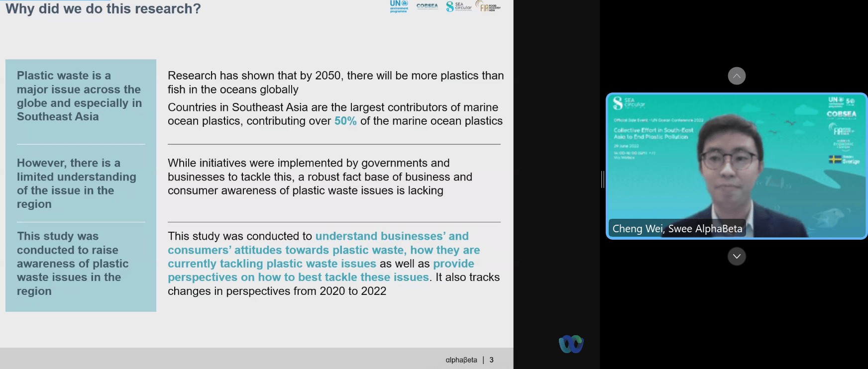Select Cheng Wei's video thumbnail
The image size is (868, 369).
click(x=737, y=166)
